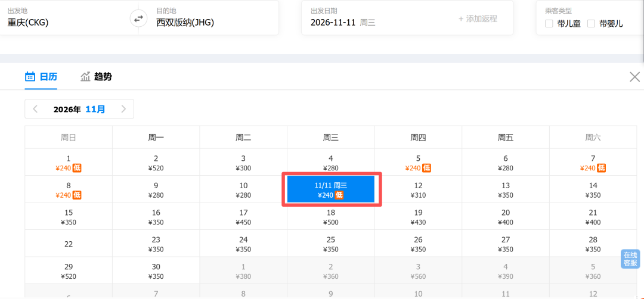
Task: Select November 8 low price ¥240
Action: click(x=69, y=189)
